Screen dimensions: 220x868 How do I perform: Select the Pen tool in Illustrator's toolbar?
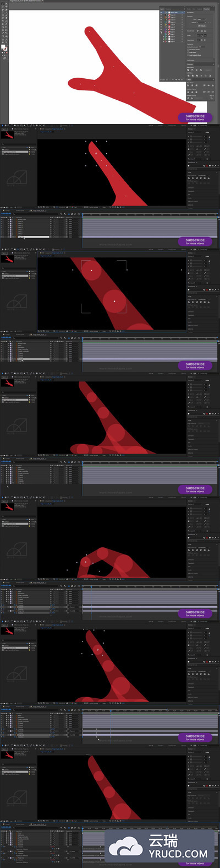3,10
